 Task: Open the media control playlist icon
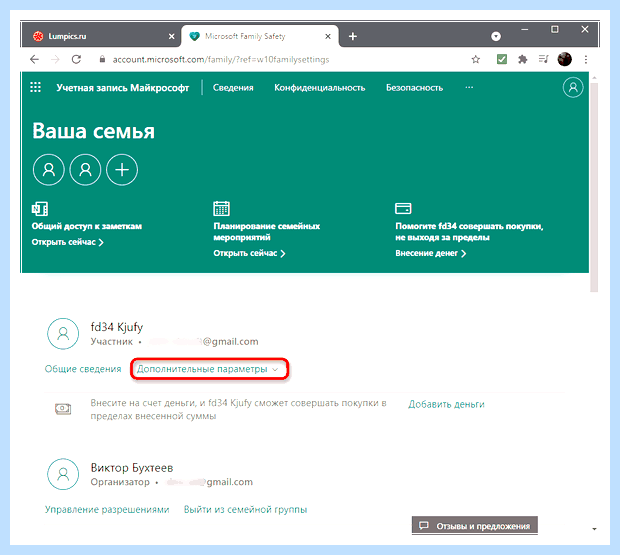(x=544, y=59)
